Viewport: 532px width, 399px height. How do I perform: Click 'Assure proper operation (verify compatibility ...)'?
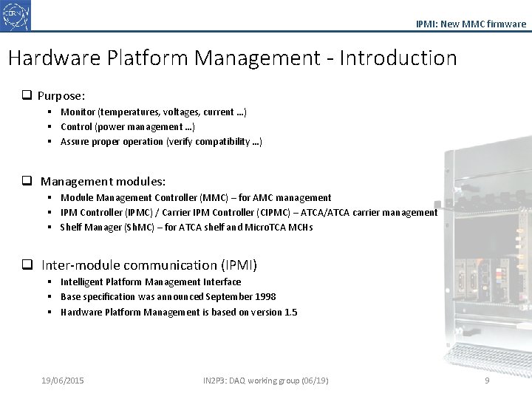[x=161, y=141]
